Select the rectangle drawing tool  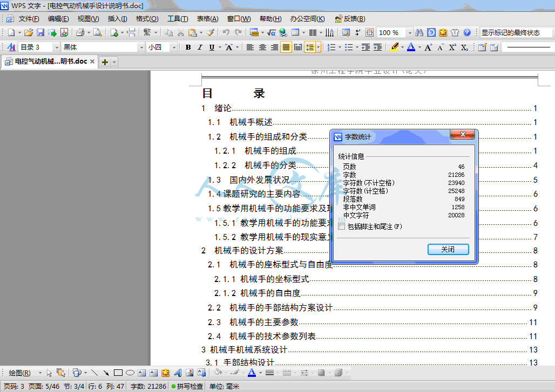[x=118, y=373]
